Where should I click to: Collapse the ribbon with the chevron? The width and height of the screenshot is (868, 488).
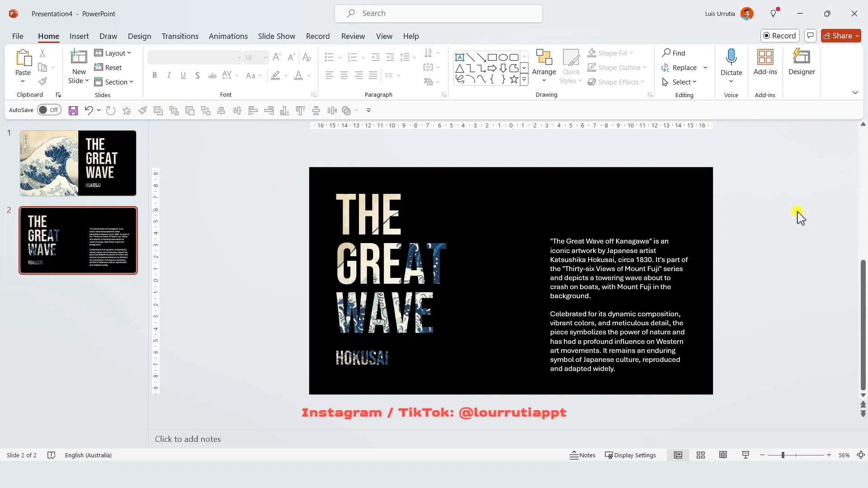coord(855,93)
